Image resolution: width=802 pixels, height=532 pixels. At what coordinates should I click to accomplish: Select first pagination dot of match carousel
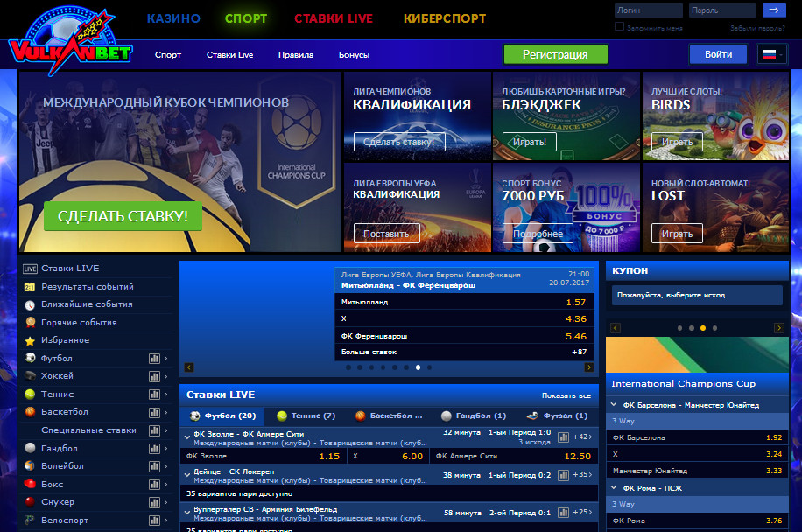pos(348,367)
